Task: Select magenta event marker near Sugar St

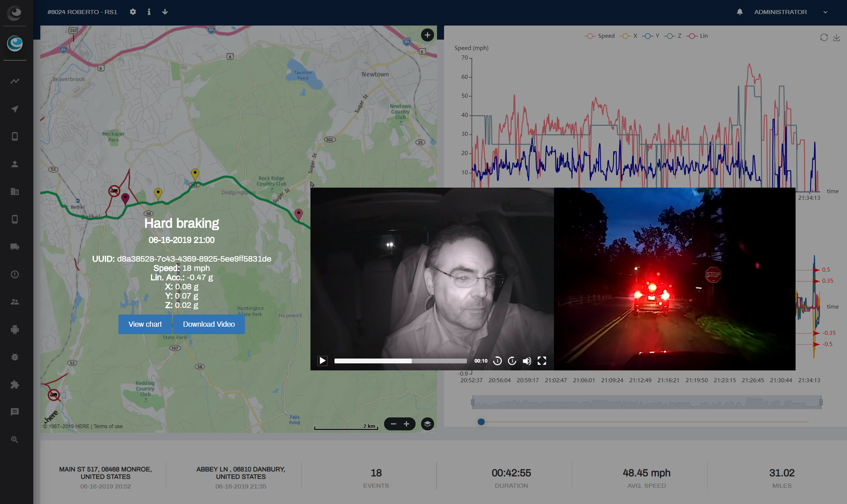Action: pyautogui.click(x=299, y=215)
